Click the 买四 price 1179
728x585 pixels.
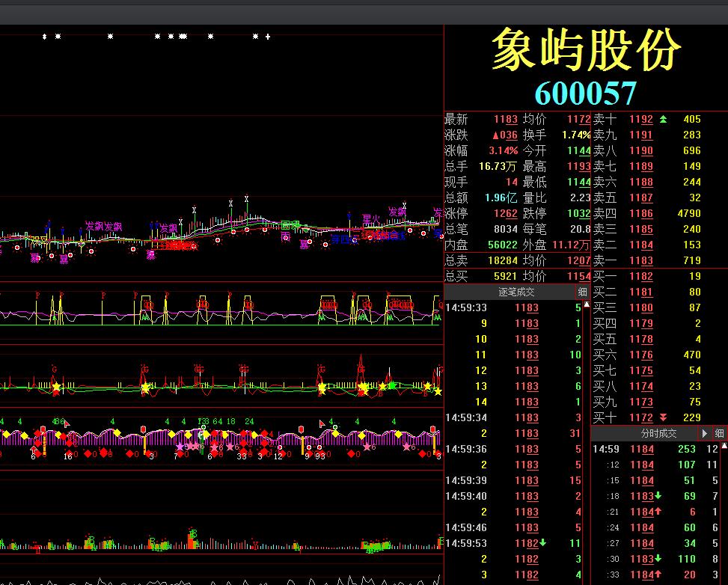pos(641,324)
